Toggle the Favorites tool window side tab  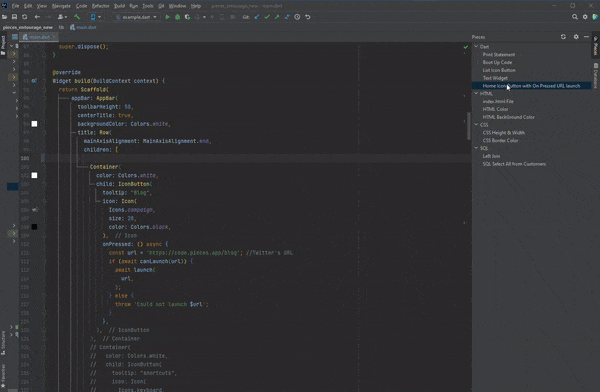(3, 376)
